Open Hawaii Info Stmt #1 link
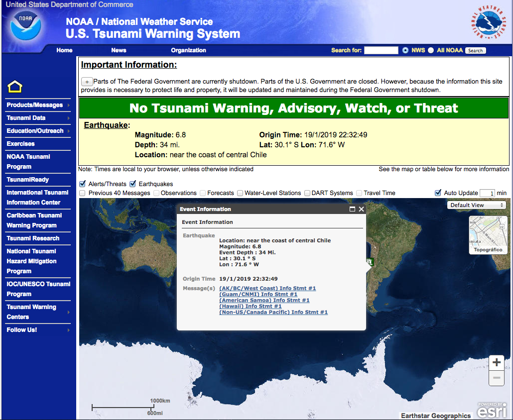Viewport: 513px width, 420px height. 251,306
